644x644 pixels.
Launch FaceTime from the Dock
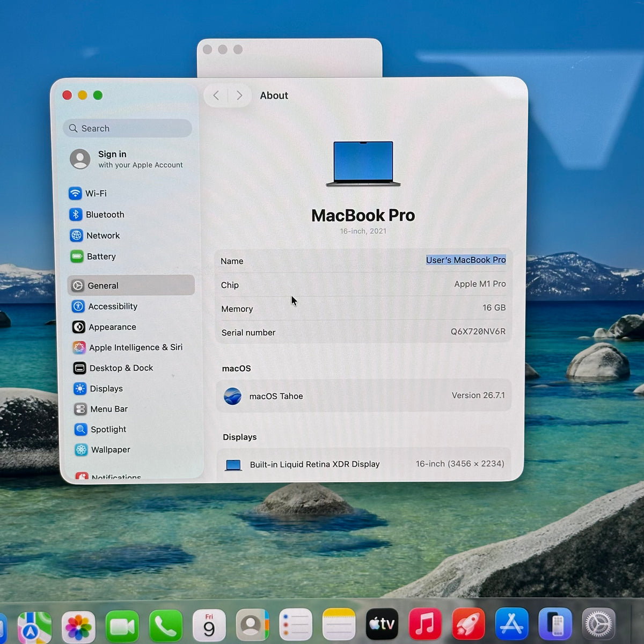pos(122,626)
